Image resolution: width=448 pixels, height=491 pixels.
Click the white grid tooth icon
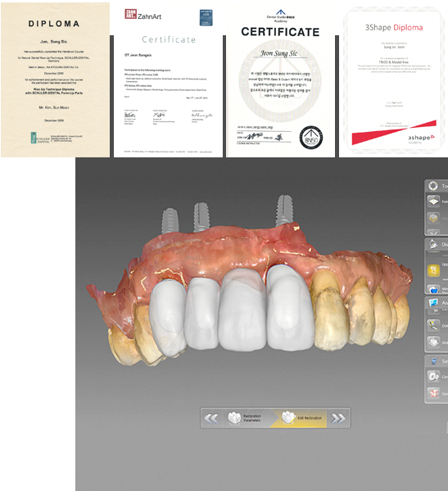click(433, 342)
